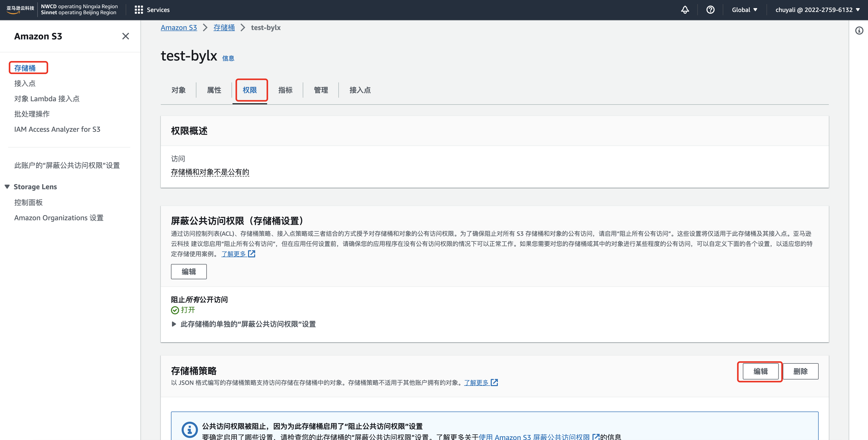
Task: Click 存储桶和对象不是公有的 access status text
Action: click(x=210, y=172)
